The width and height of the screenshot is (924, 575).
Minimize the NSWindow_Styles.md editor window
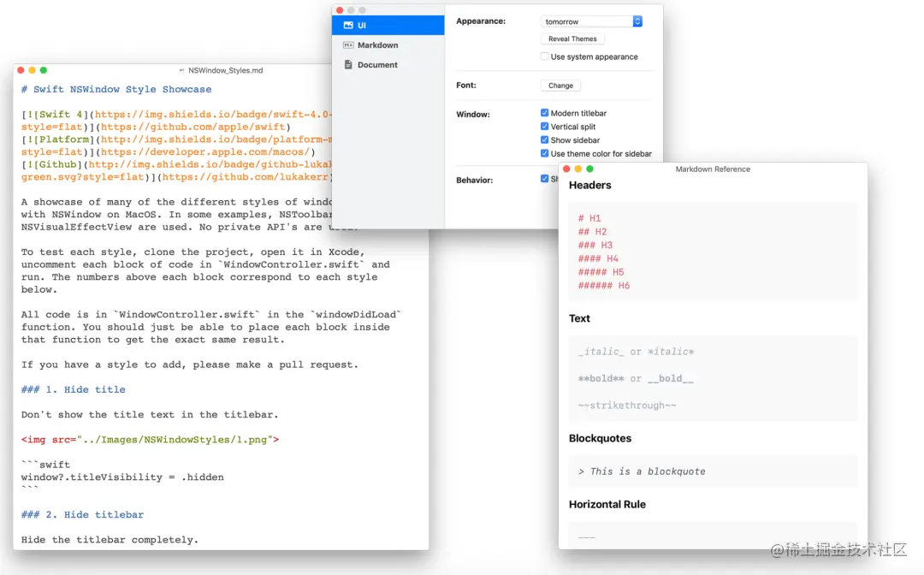point(32,70)
